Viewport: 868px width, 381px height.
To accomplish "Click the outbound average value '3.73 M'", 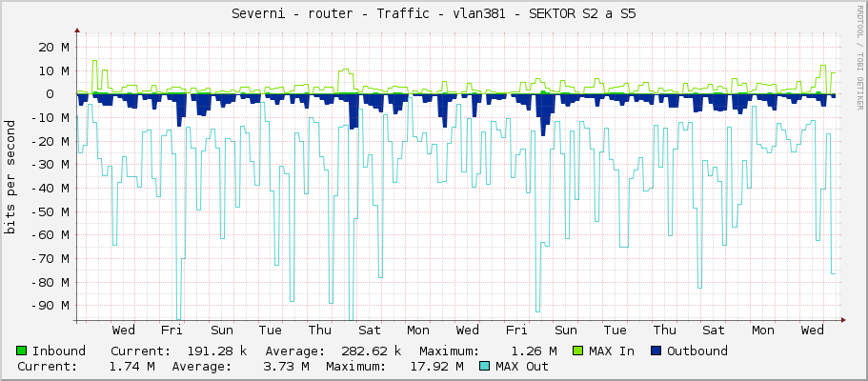I will 286,366.
